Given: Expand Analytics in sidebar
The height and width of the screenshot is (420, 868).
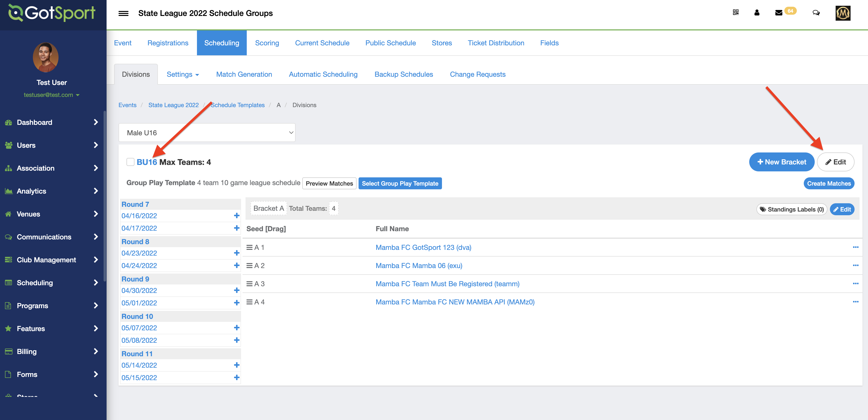Looking at the screenshot, I should click(x=52, y=191).
